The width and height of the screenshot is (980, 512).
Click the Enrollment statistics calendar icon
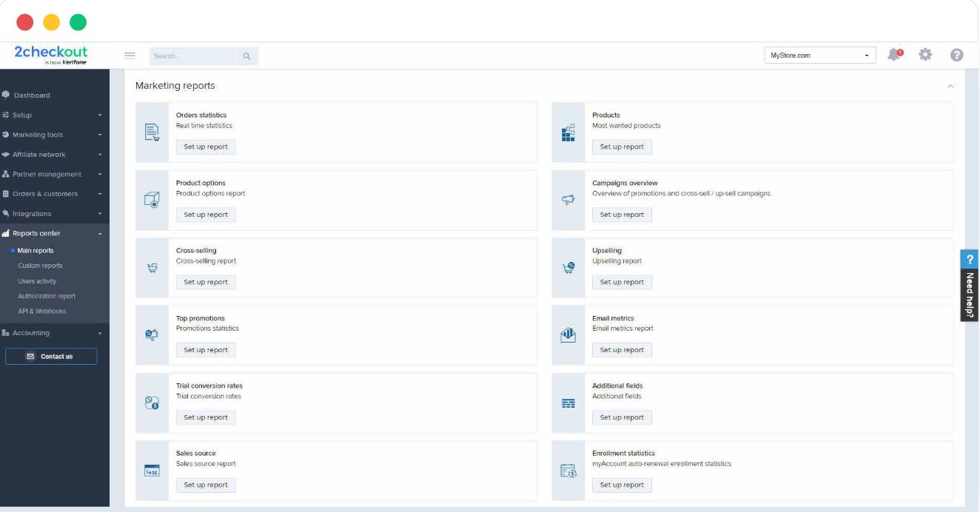568,471
